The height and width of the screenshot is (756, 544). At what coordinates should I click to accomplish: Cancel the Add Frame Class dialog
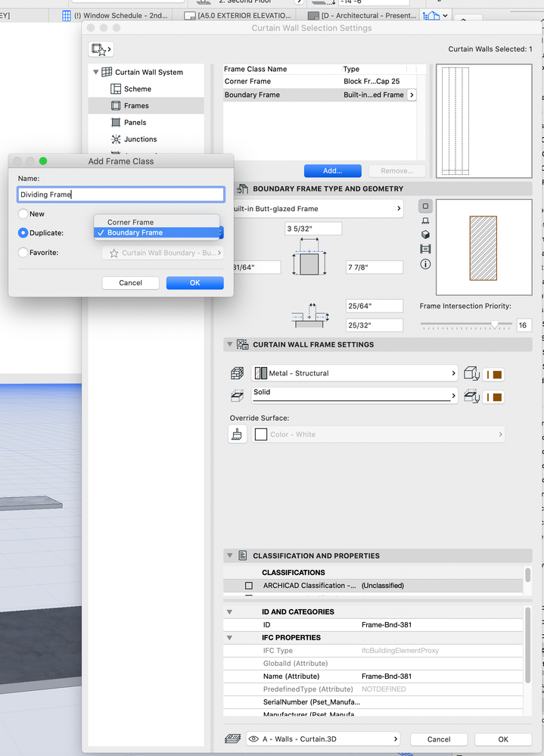(131, 283)
